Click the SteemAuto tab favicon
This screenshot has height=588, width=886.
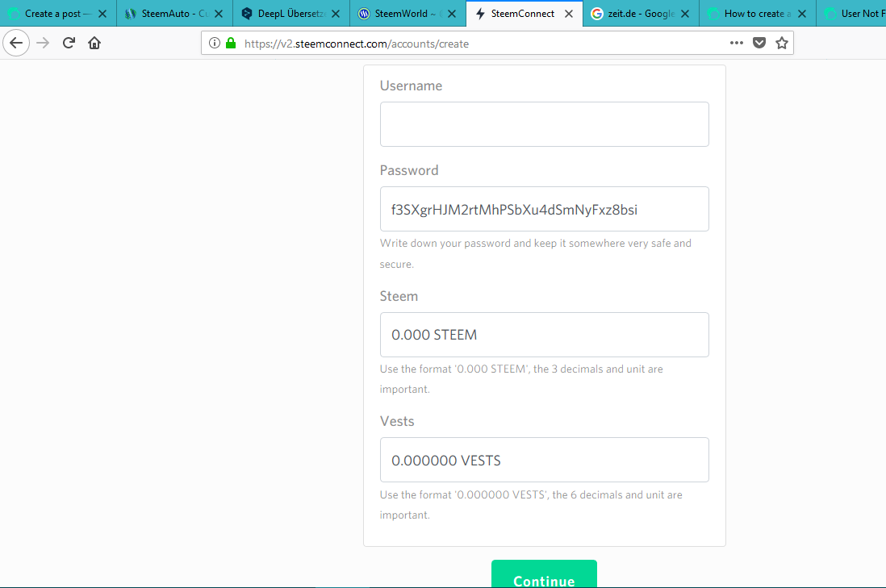pos(131,14)
